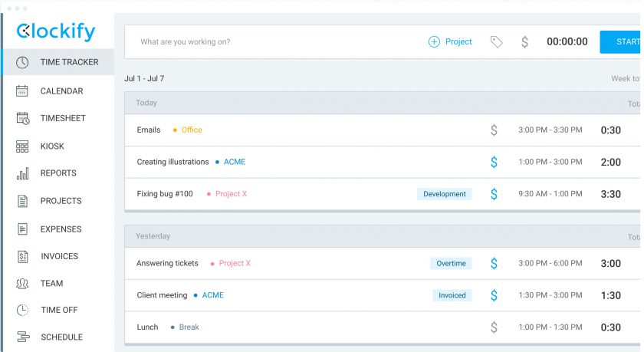Screen dimensions: 644x352
Task: Click the 'What are you working on?' field
Action: click(268, 42)
